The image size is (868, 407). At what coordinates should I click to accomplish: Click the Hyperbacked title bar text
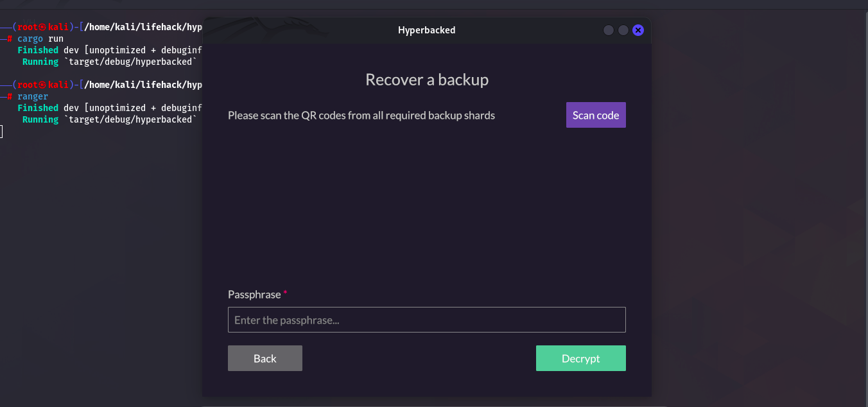tap(426, 30)
